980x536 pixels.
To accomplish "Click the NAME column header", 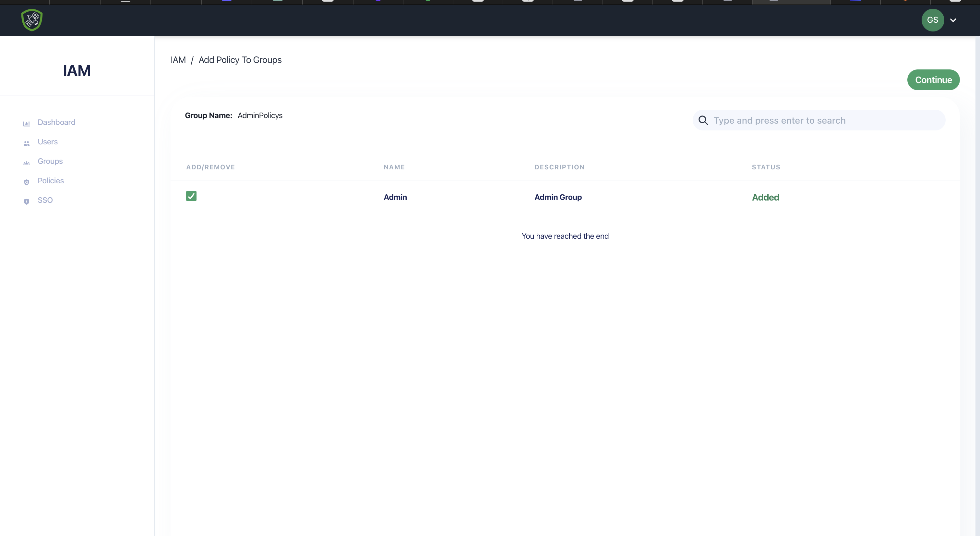I will [394, 167].
